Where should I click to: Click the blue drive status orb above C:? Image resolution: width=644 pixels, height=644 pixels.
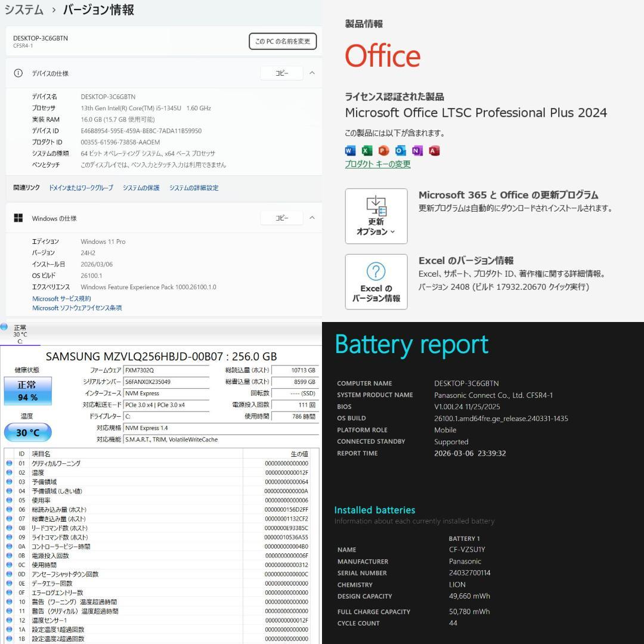(x=4, y=327)
